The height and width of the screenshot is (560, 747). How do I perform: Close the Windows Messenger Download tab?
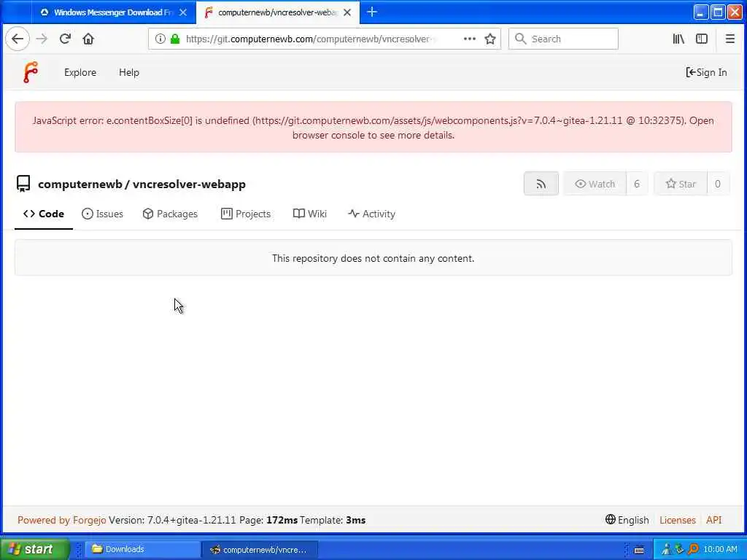pos(183,12)
